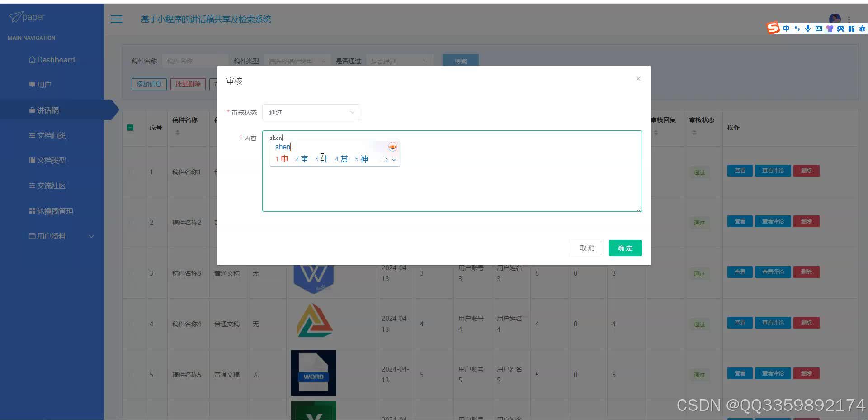Image resolution: width=868 pixels, height=420 pixels.
Task: Click the 搜索 button on background page
Action: pos(460,61)
